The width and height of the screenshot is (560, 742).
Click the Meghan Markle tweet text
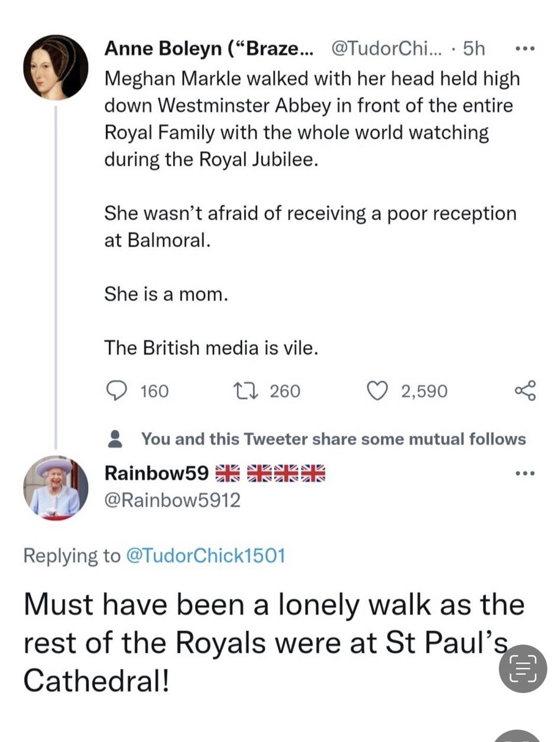coord(310,119)
